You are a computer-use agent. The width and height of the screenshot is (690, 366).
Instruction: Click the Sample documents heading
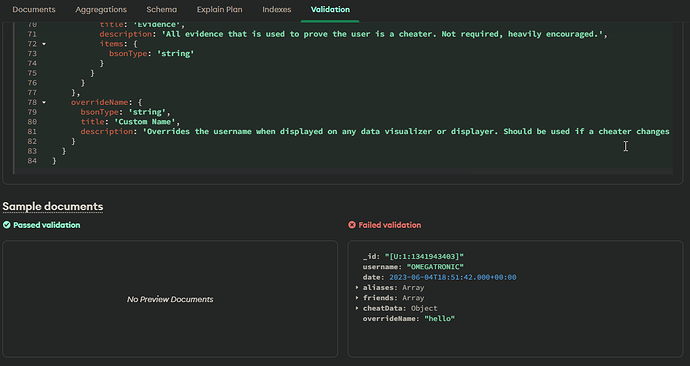(x=53, y=206)
